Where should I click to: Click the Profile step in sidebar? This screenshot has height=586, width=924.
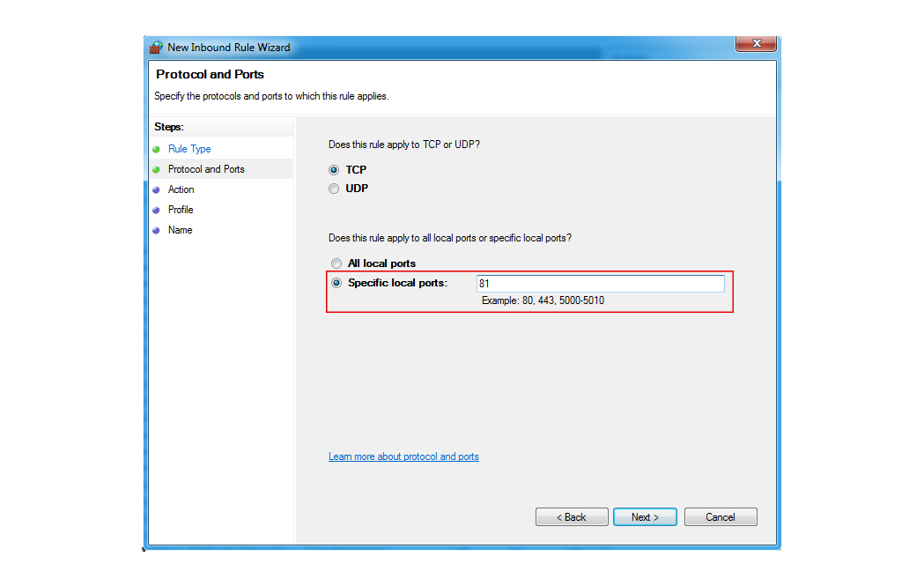181,210
